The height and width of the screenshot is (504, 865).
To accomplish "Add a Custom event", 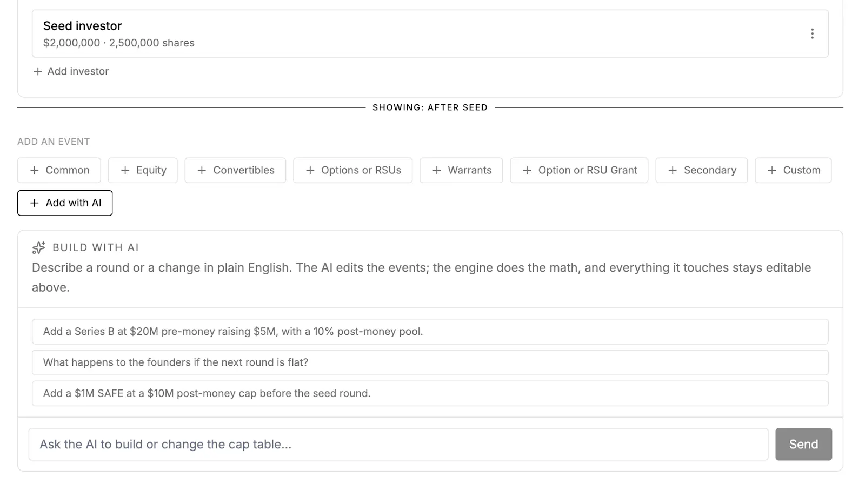I will click(793, 170).
